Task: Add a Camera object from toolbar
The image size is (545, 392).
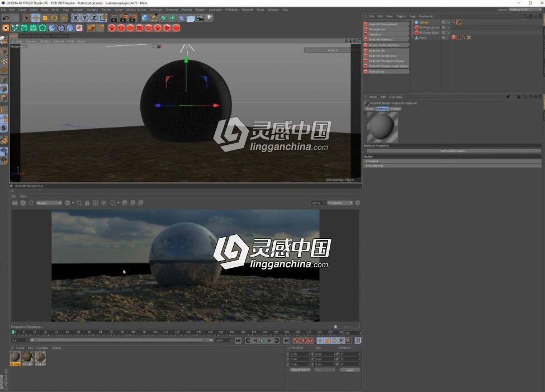Action: [x=200, y=18]
